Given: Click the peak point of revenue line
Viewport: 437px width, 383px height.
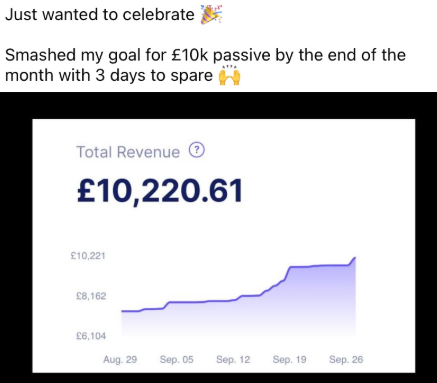Looking at the screenshot, I should click(x=355, y=258).
